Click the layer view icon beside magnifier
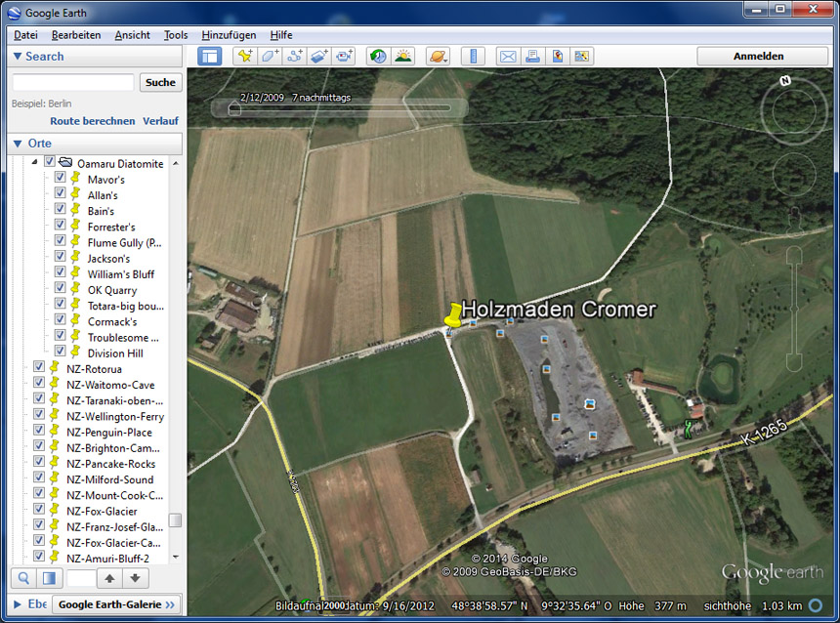 tap(49, 578)
